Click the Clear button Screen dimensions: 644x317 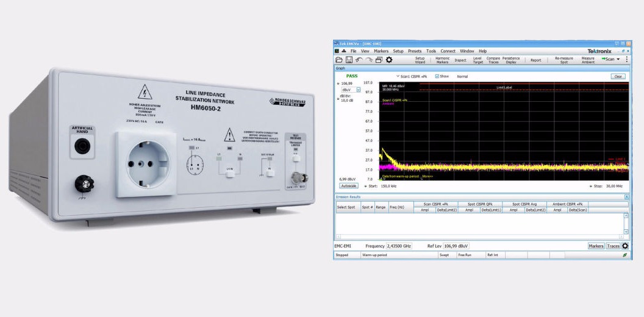tap(618, 76)
